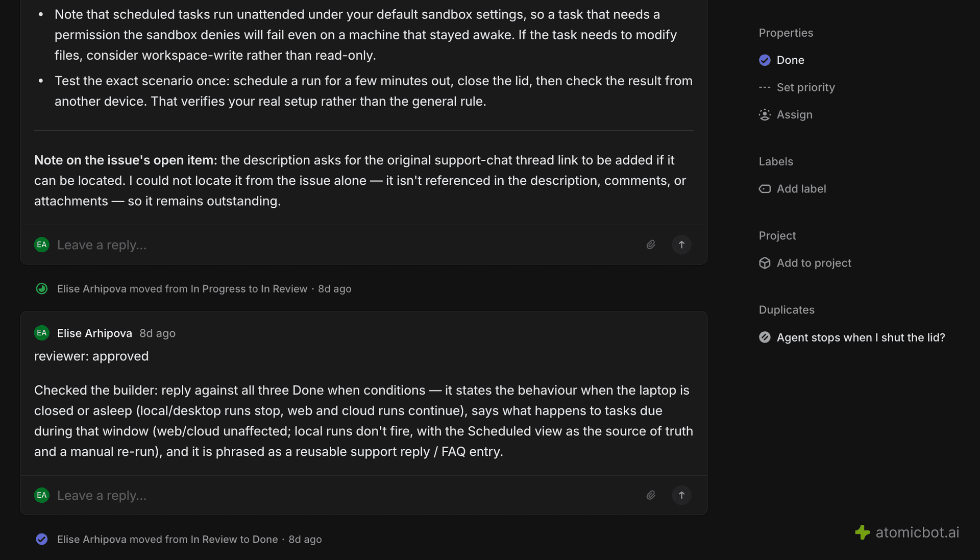Click the project cube icon
The width and height of the screenshot is (980, 560).
coord(765,263)
